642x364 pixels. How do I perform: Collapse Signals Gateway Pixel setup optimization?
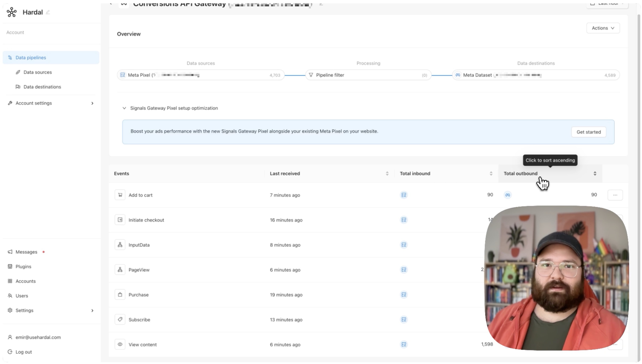click(124, 108)
